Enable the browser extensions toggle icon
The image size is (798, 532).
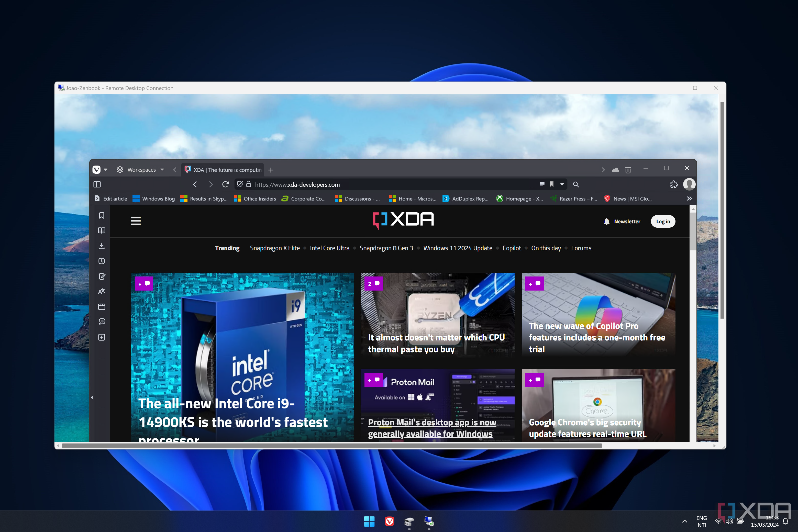[x=674, y=184]
